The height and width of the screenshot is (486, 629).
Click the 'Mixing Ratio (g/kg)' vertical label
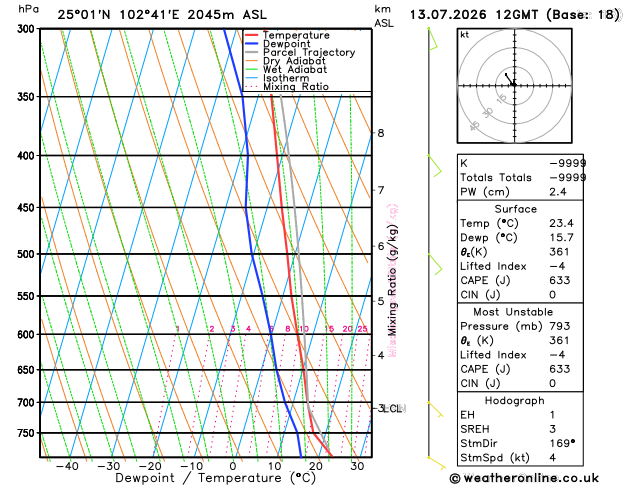coord(392,280)
